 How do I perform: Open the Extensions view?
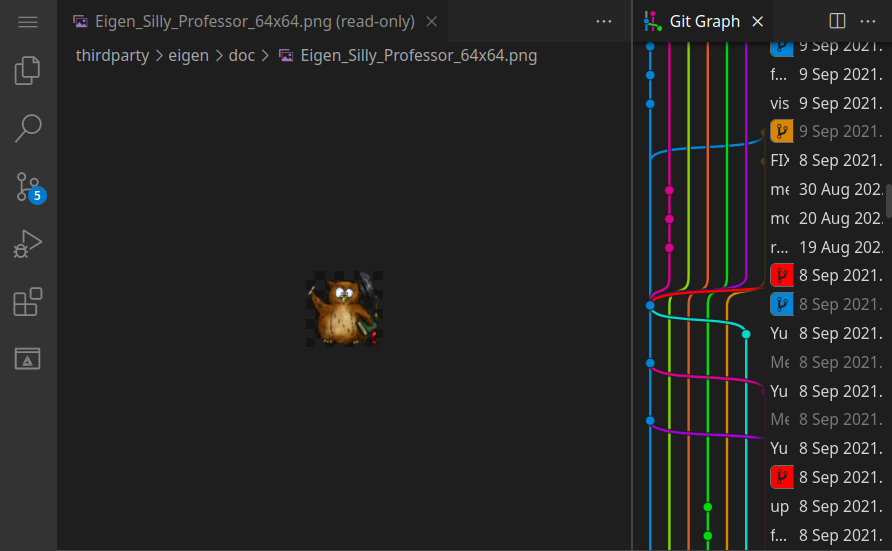[27, 301]
